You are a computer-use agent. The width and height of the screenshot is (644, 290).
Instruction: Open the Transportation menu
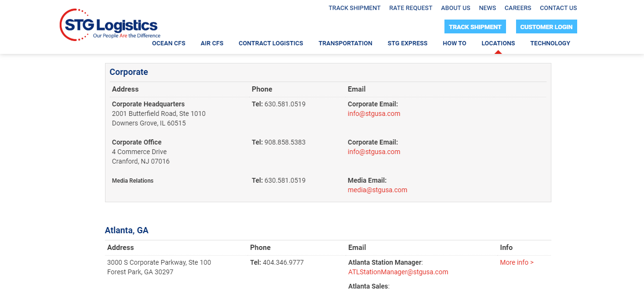(345, 43)
